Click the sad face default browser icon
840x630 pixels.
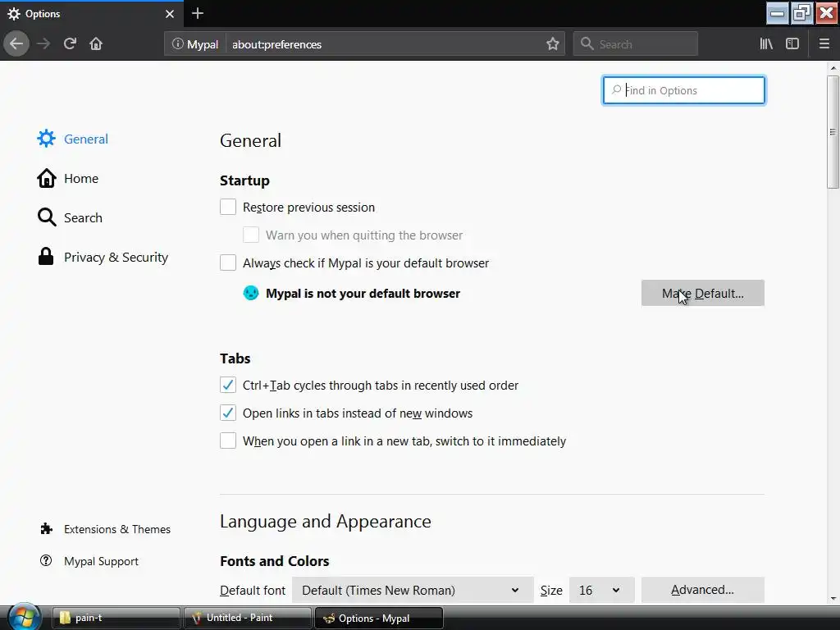[x=251, y=293]
